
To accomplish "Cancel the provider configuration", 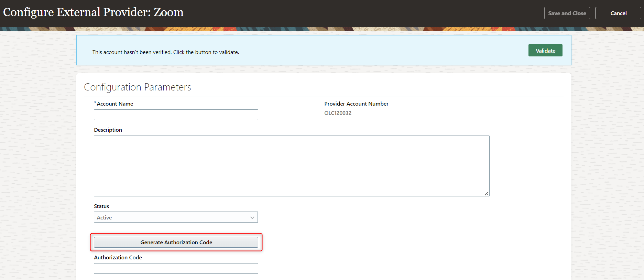I will [x=618, y=13].
